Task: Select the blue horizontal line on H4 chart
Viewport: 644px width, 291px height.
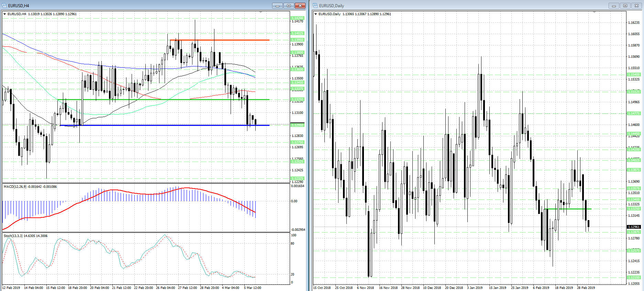Action: [x=164, y=125]
